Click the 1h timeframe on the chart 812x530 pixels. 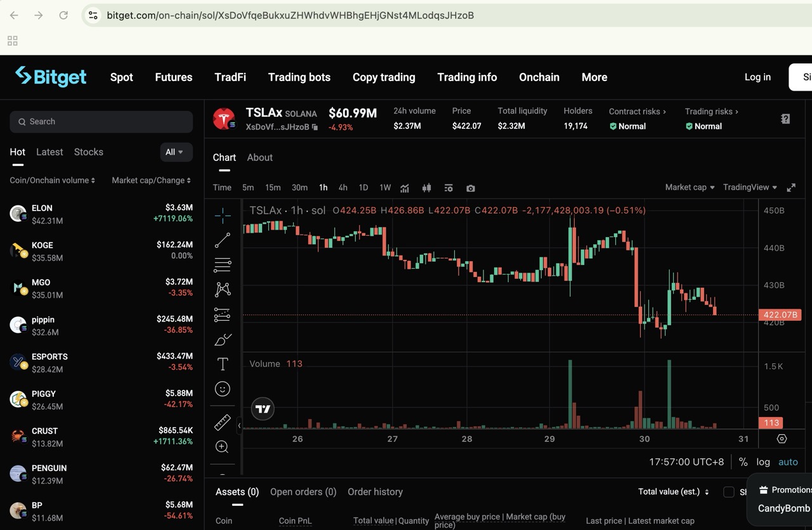[x=323, y=187]
